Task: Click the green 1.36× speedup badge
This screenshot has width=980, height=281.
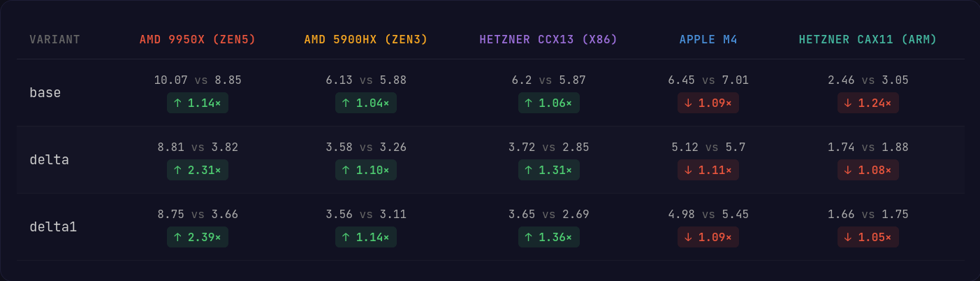Action: (548, 238)
